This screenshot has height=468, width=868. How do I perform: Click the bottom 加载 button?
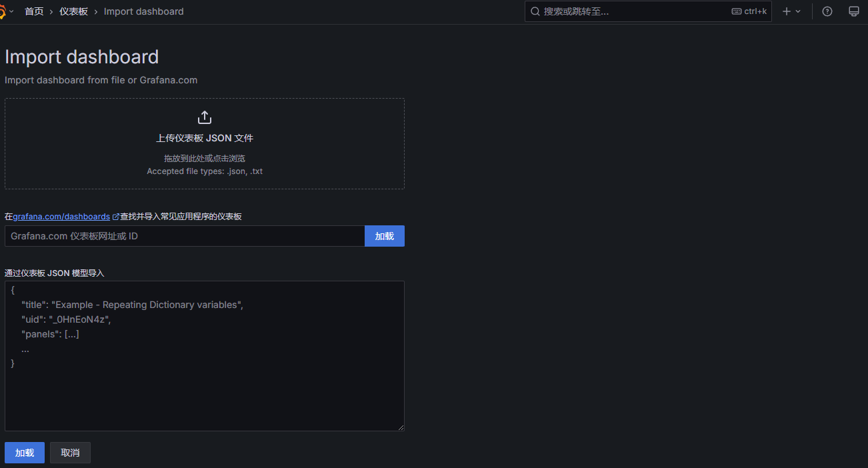point(25,453)
